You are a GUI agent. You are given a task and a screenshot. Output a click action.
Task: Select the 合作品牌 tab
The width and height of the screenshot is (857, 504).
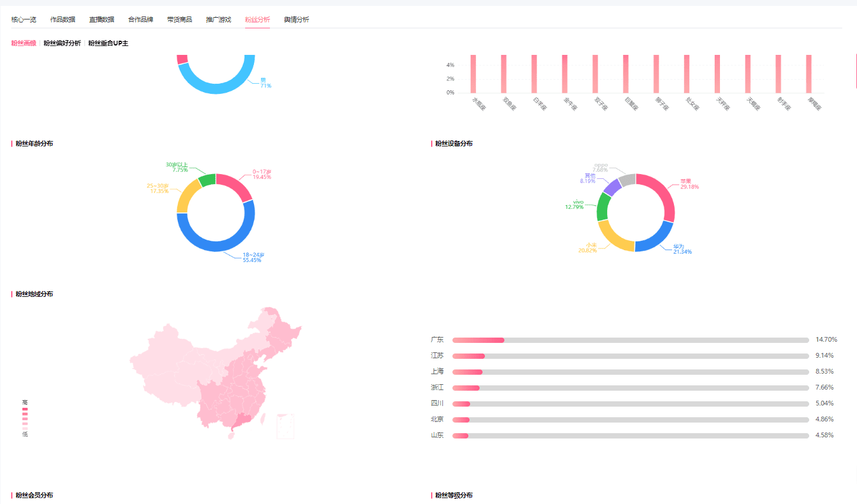point(141,19)
